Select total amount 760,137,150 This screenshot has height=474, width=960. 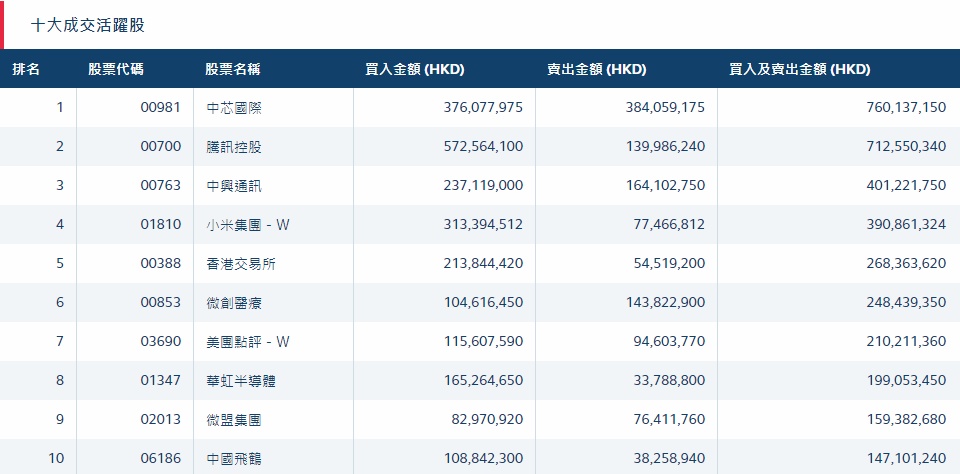coord(906,107)
